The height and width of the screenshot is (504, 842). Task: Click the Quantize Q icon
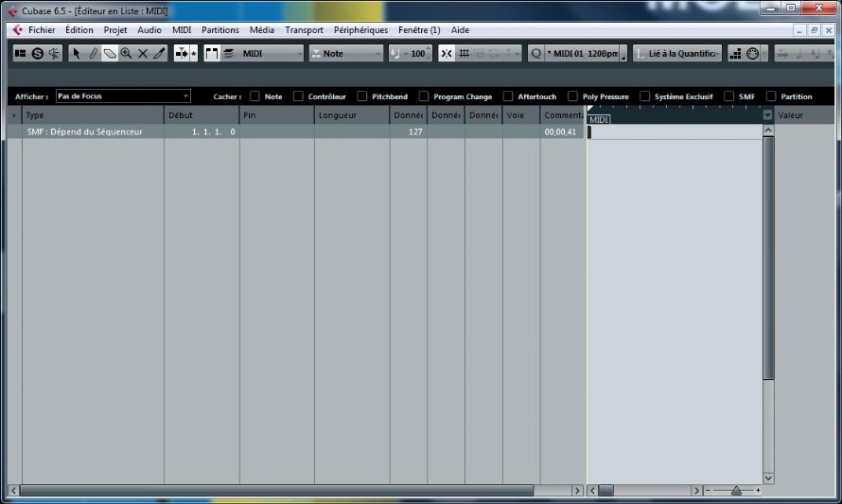[535, 53]
